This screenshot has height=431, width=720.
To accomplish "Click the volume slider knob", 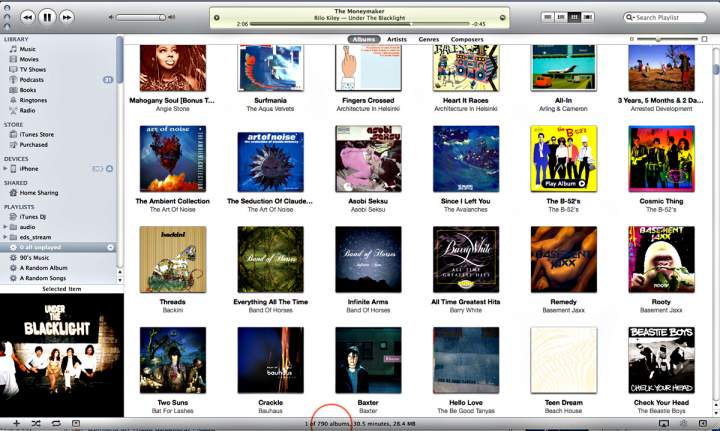I will coord(162,17).
